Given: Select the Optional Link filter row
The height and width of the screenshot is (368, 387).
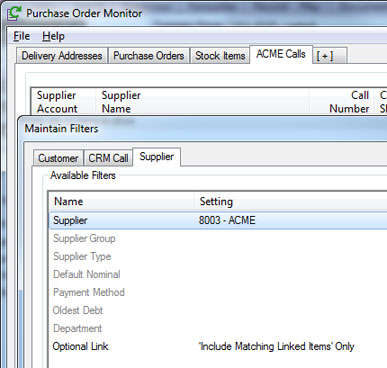Looking at the screenshot, I should 218,346.
